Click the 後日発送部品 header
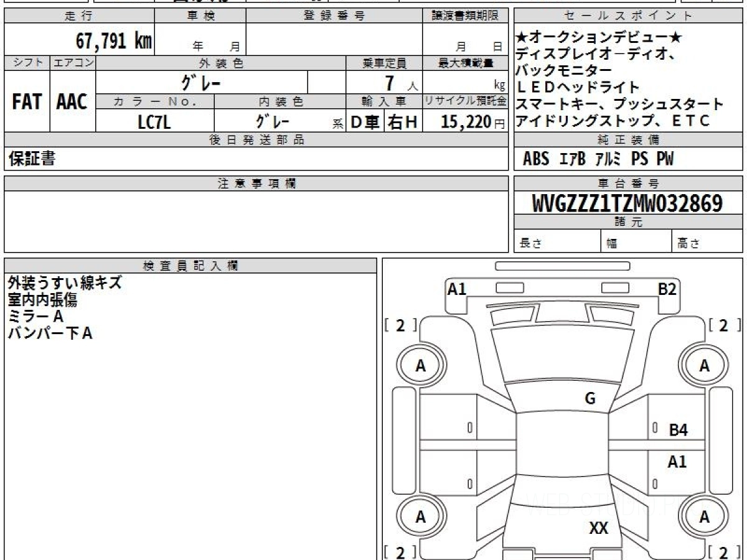 tap(256, 140)
